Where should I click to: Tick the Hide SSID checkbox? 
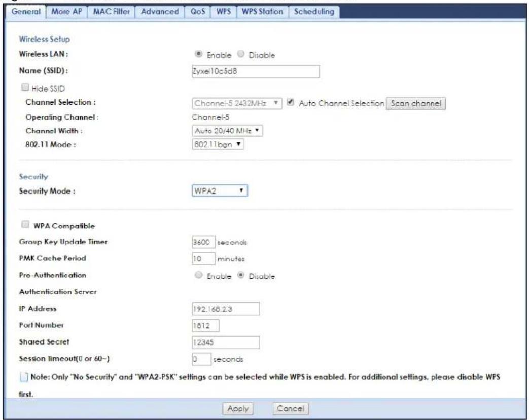point(25,87)
